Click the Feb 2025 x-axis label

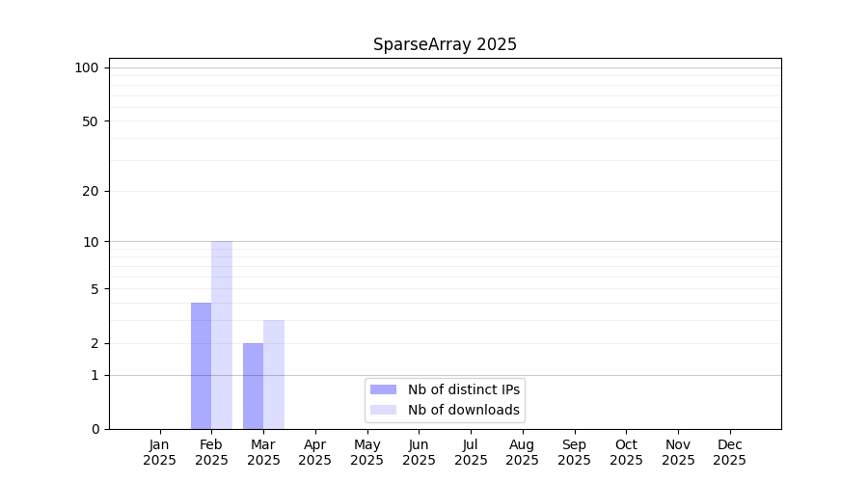coord(211,452)
